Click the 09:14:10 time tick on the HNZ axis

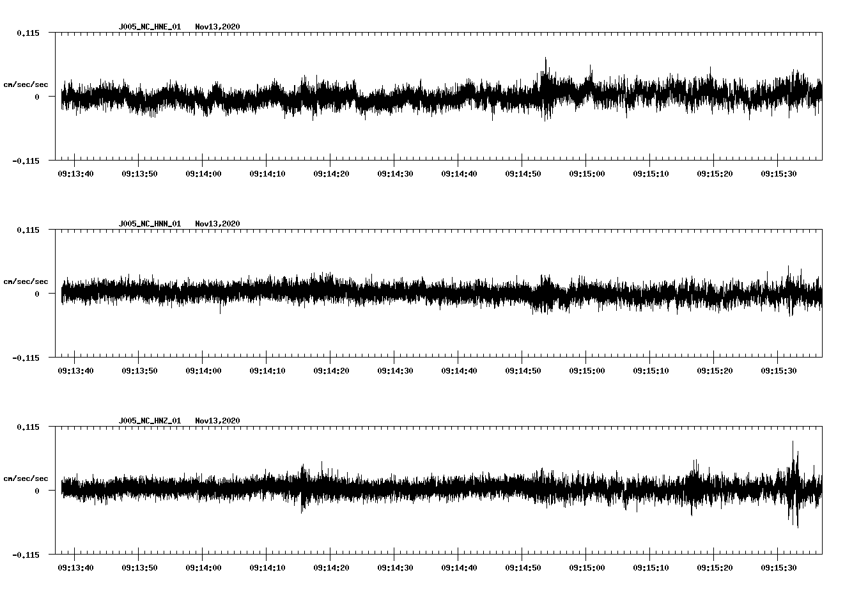(267, 568)
